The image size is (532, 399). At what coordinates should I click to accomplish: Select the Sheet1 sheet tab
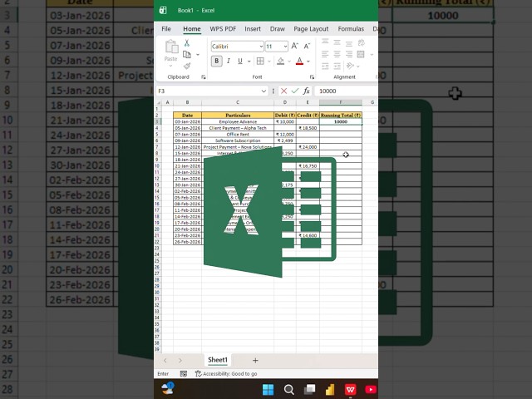[x=218, y=360]
